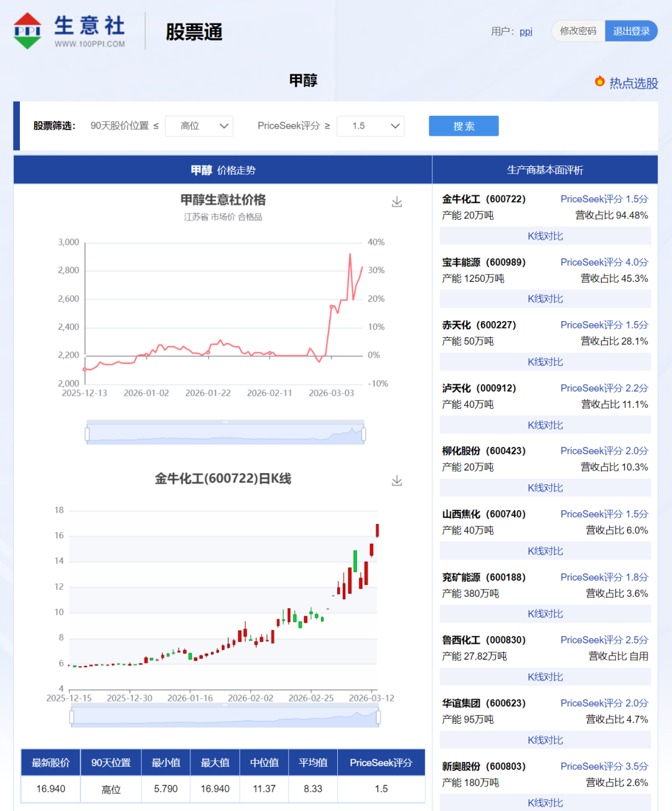Open K线对比 for 泸天化
The width and height of the screenshot is (672, 811).
545,425
